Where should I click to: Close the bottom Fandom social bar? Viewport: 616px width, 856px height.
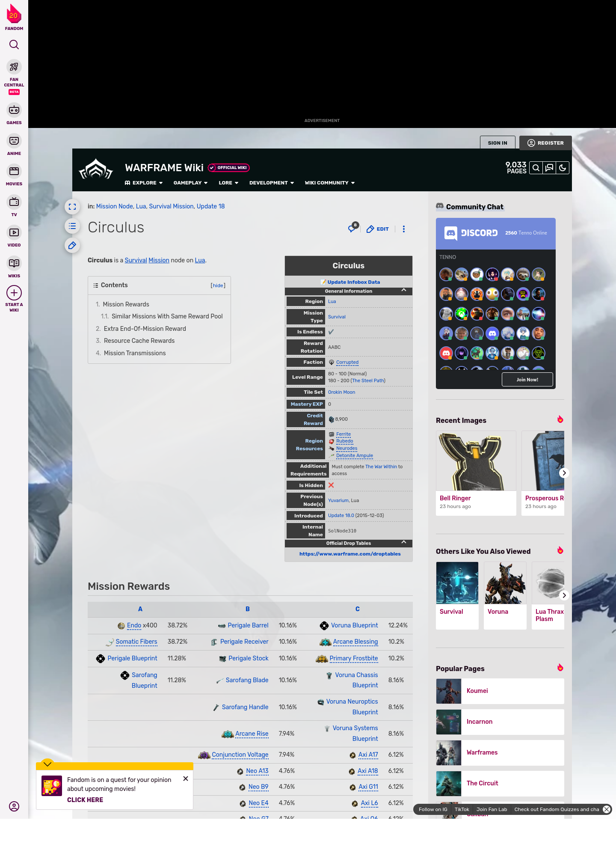pyautogui.click(x=607, y=809)
